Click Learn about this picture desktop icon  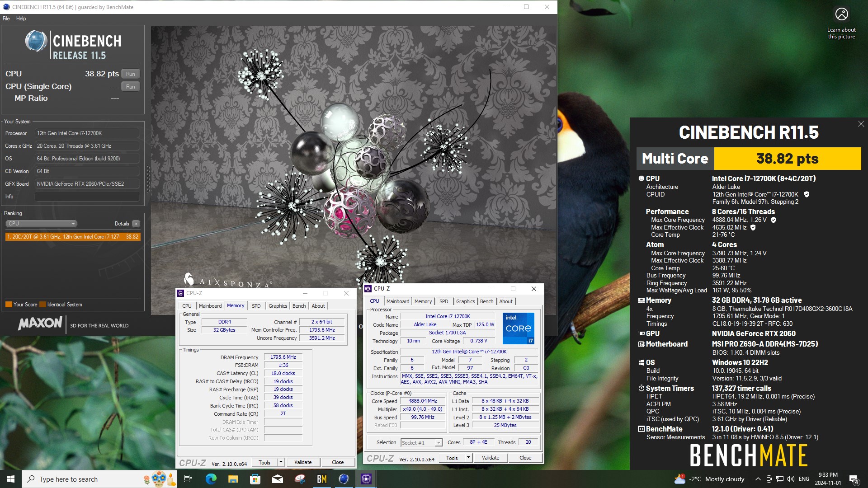(841, 23)
